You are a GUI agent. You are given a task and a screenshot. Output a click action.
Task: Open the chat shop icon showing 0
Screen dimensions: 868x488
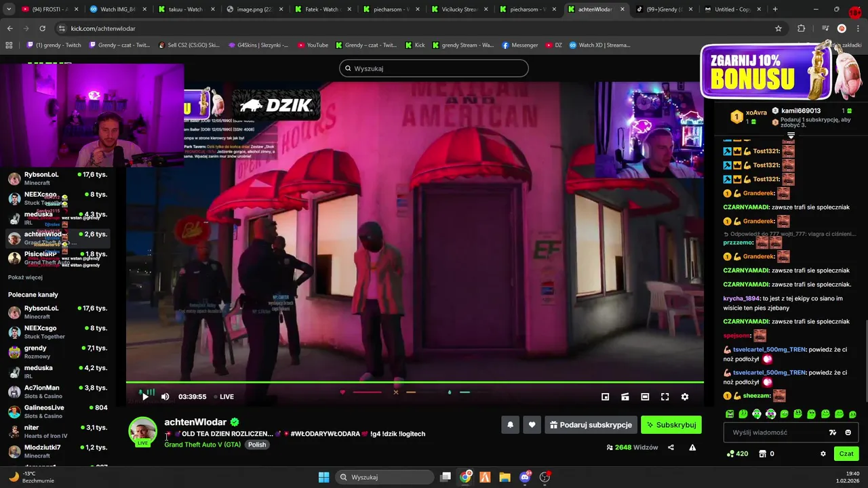pos(766,453)
